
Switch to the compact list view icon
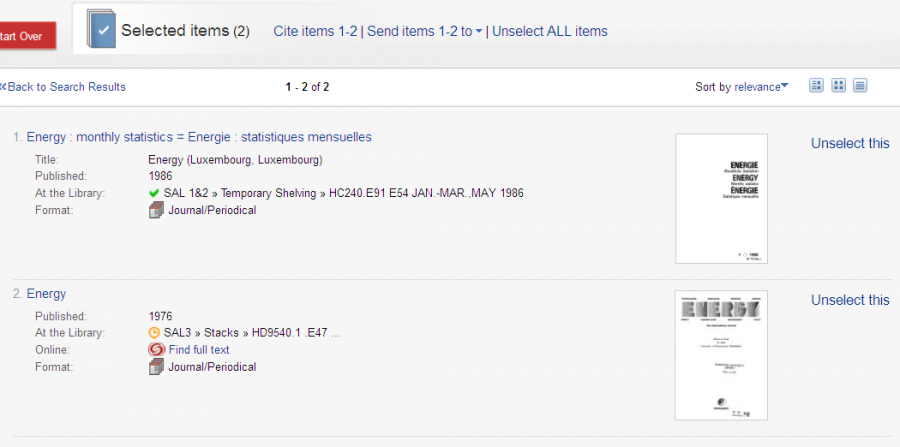(x=860, y=86)
